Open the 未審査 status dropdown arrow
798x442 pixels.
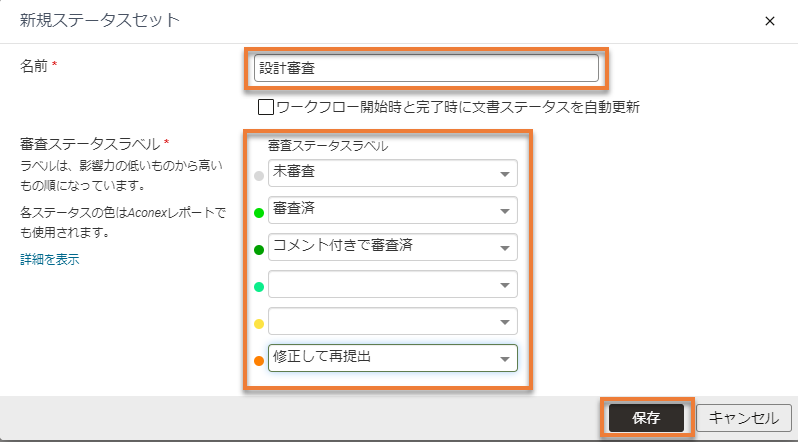[504, 174]
